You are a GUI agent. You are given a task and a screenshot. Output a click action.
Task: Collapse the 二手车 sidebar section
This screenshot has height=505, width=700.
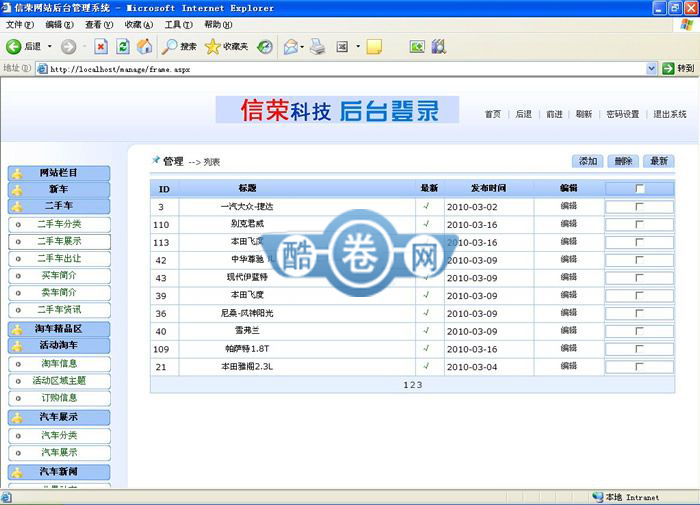pyautogui.click(x=59, y=206)
